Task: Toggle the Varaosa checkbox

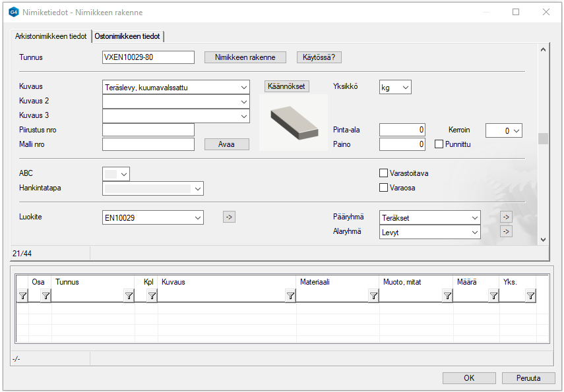Action: tap(383, 188)
